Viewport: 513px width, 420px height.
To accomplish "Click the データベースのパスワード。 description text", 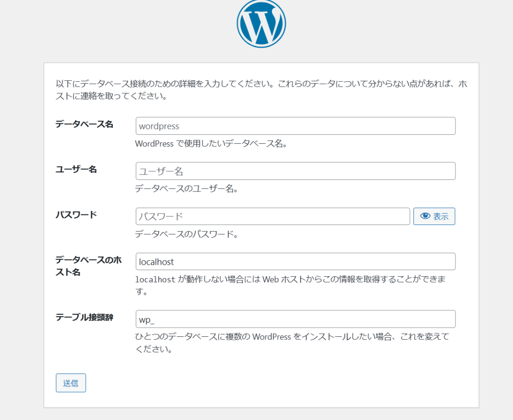I will click(186, 234).
